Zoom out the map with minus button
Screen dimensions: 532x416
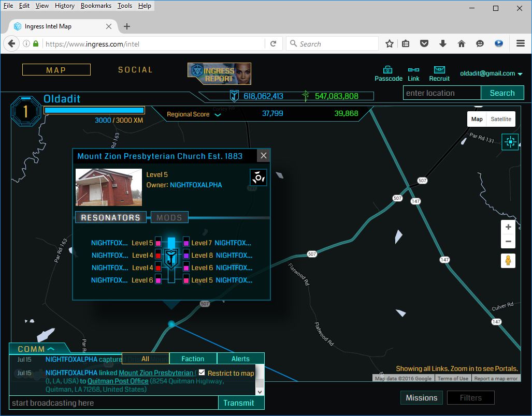pos(508,242)
